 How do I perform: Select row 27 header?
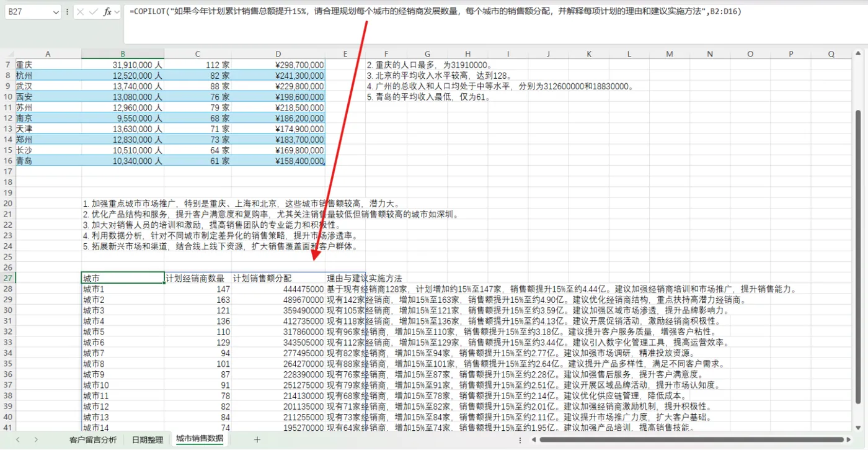click(x=8, y=278)
